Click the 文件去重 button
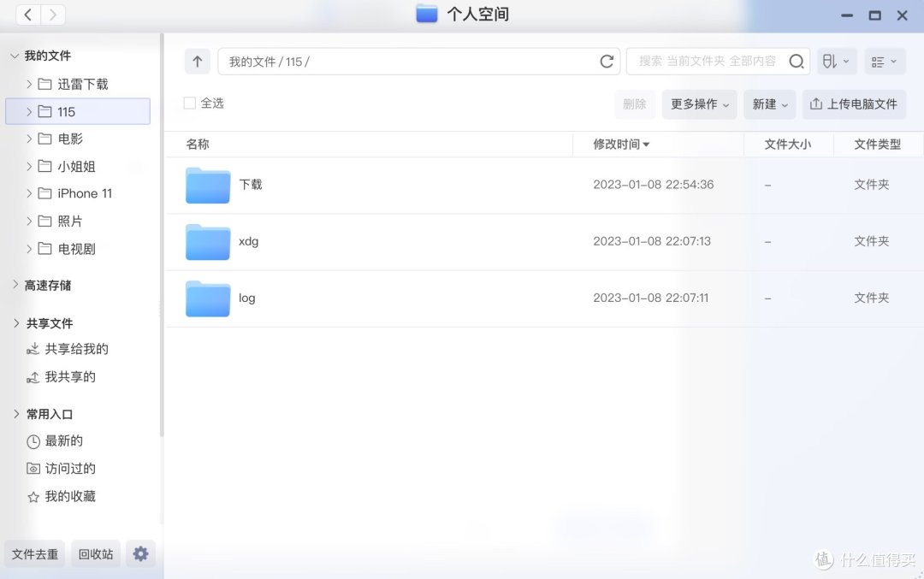The height and width of the screenshot is (579, 924). click(34, 553)
